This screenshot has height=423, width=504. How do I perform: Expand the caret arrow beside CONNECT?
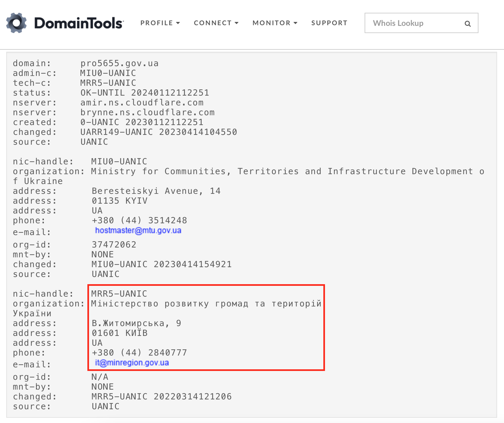pyautogui.click(x=237, y=23)
